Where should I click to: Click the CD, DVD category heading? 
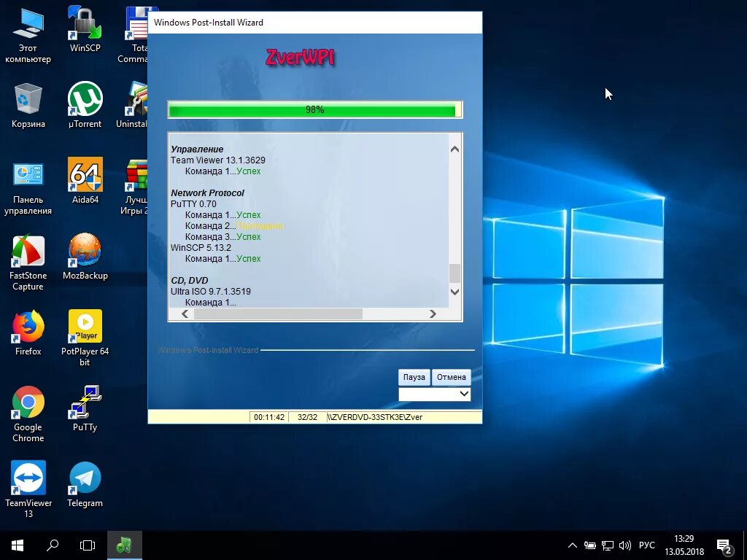[x=189, y=281]
